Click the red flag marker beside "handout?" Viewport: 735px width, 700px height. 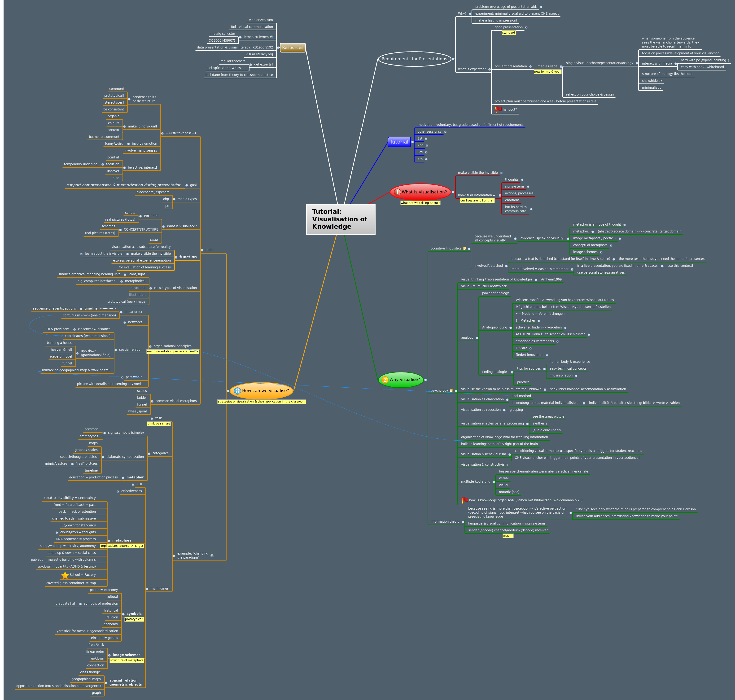[499, 109]
